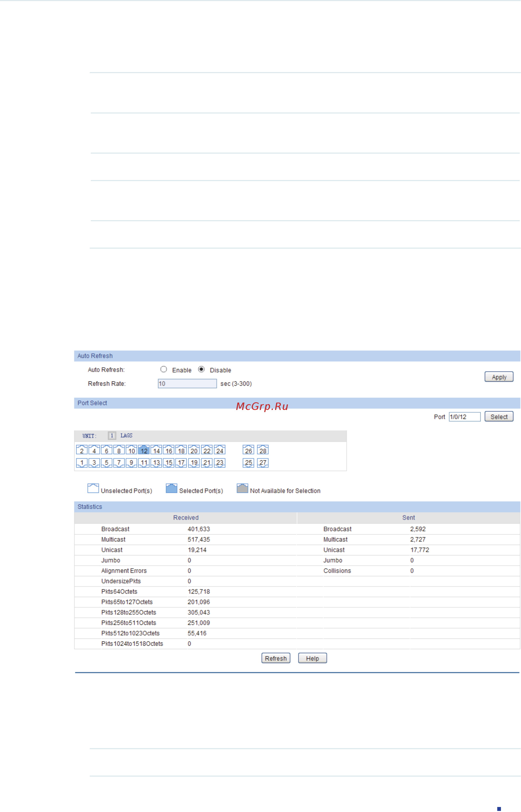This screenshot has height=812, width=521.
Task: Select port 23 icon
Action: 220,463
